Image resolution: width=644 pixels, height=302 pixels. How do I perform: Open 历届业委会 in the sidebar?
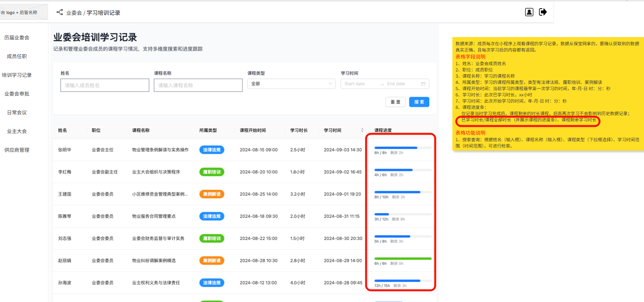click(17, 38)
